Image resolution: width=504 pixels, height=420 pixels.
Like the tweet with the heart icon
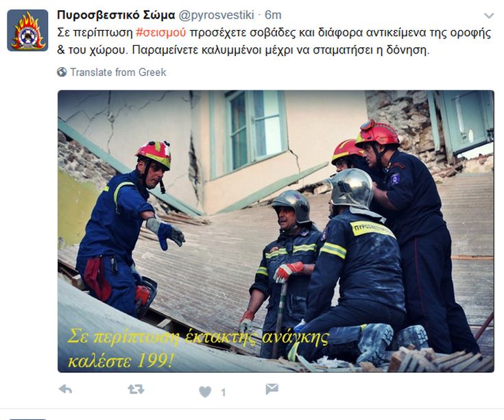click(205, 392)
